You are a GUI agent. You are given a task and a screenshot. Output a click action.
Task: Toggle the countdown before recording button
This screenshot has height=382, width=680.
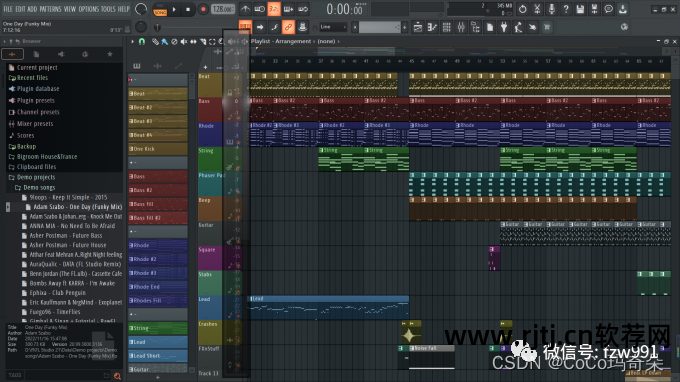coord(274,9)
